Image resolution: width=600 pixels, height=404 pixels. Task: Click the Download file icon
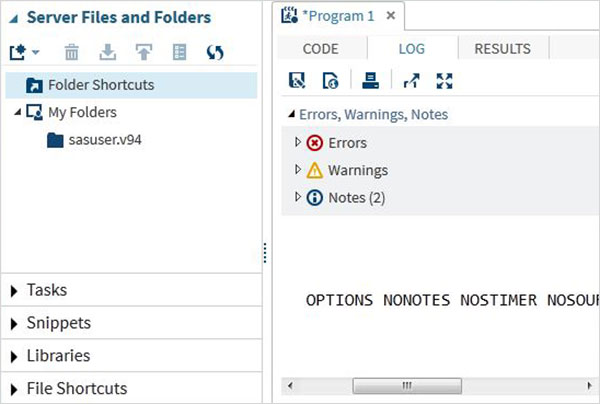[107, 51]
